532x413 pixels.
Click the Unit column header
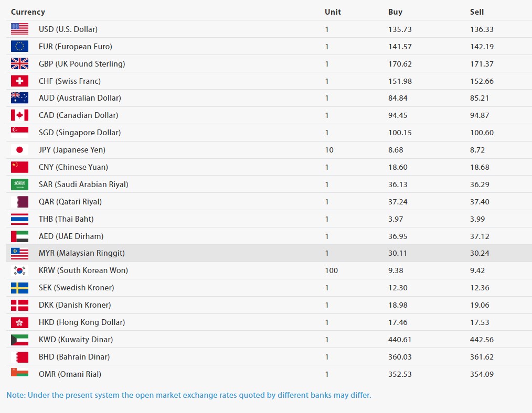(333, 12)
